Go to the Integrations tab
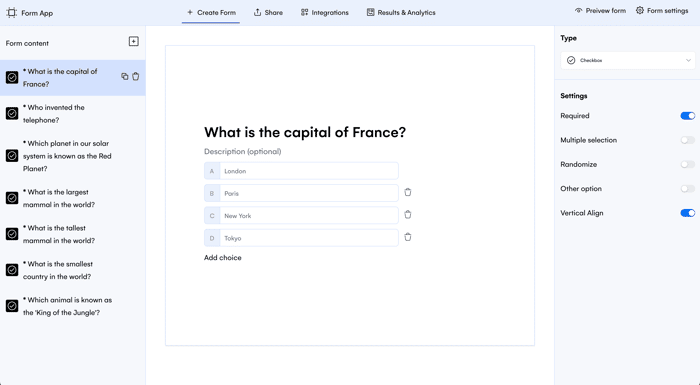This screenshot has width=700, height=385. point(325,13)
